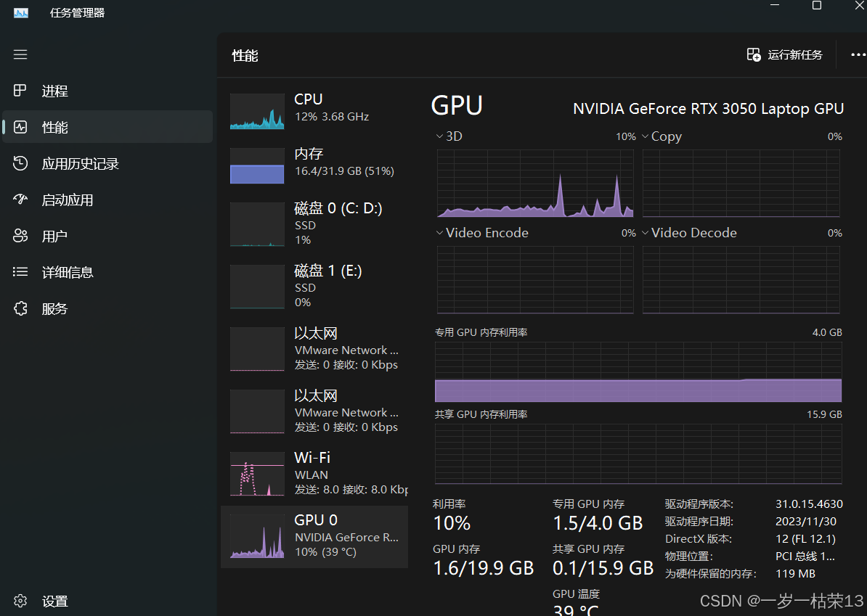Switch to the 用户 page
The width and height of the screenshot is (867, 616).
tap(107, 236)
